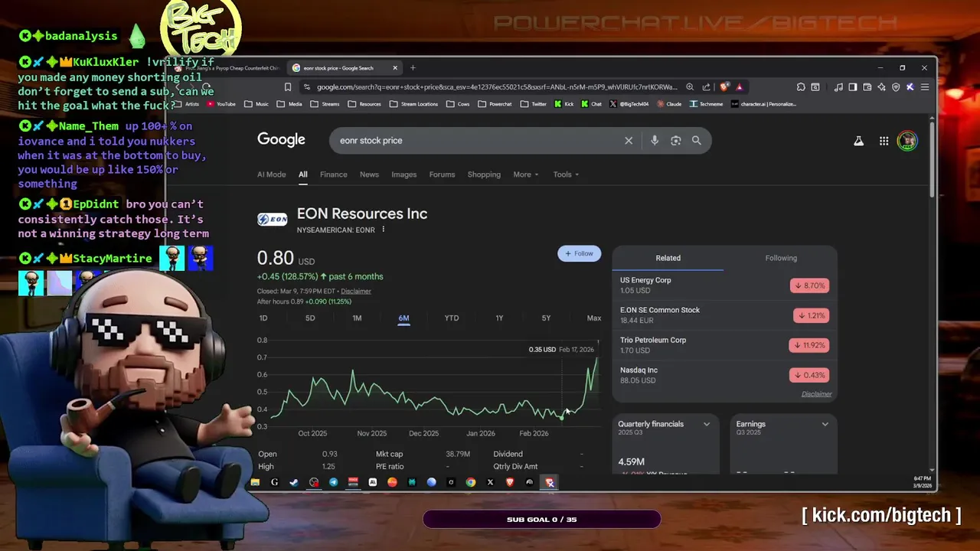Open Steam from the taskbar
The image size is (980, 551).
[x=294, y=482]
